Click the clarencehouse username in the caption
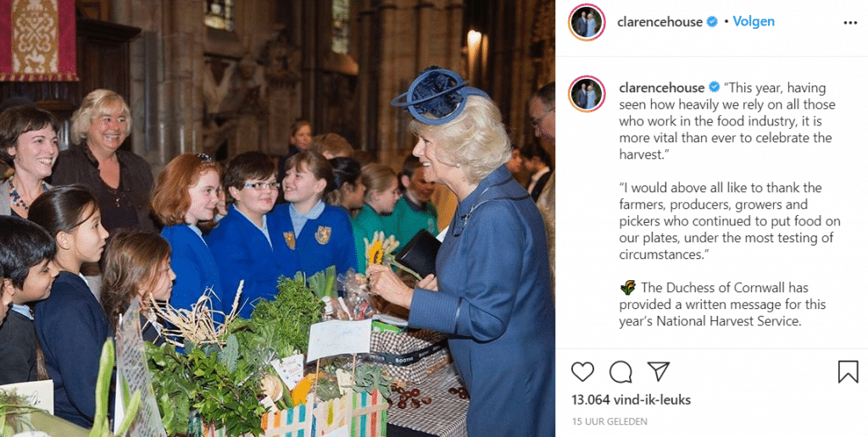 click(661, 88)
